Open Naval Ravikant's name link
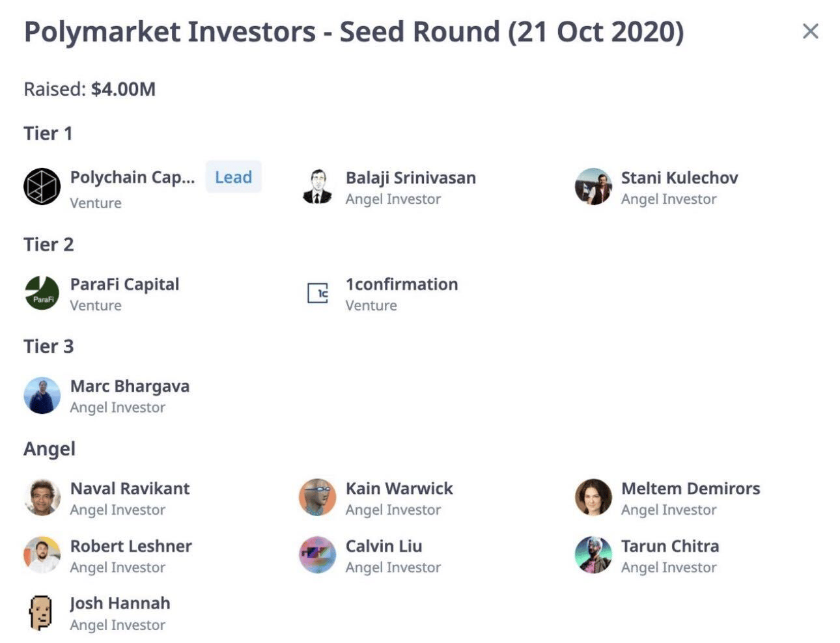840x643 pixels. [x=130, y=489]
